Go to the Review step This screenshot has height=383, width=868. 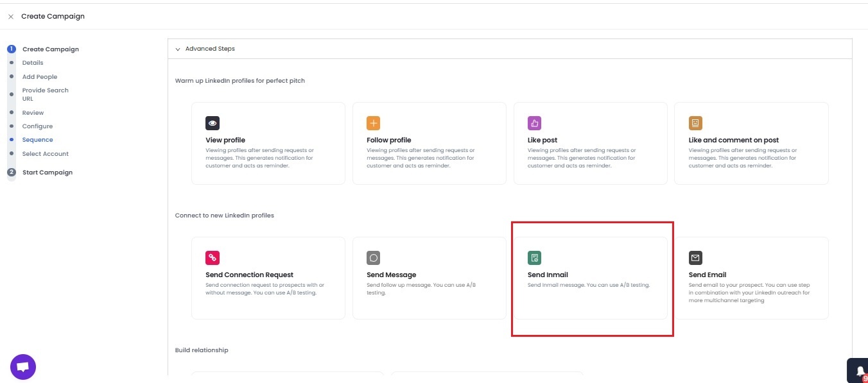click(33, 113)
